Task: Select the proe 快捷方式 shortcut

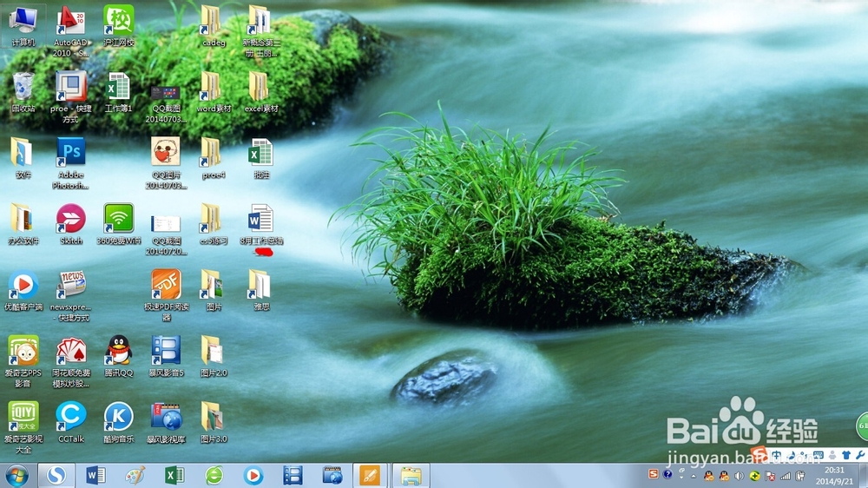Action: click(71, 97)
